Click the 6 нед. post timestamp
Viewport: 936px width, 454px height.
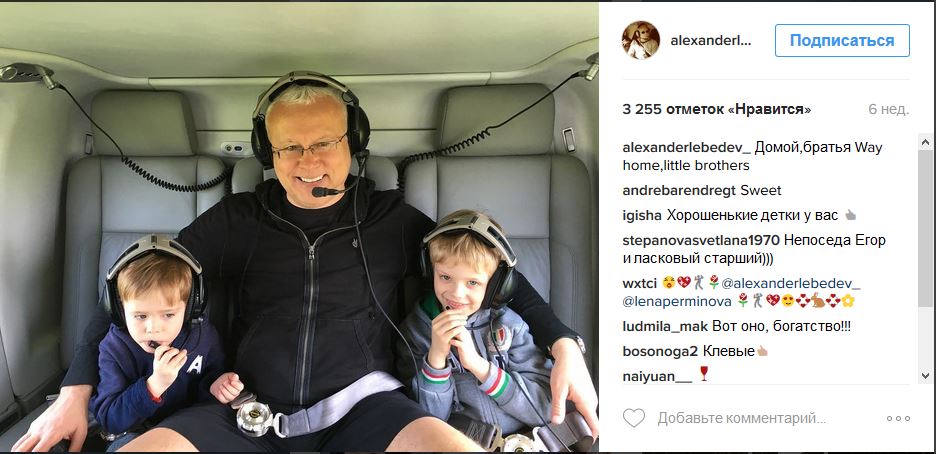tap(889, 109)
